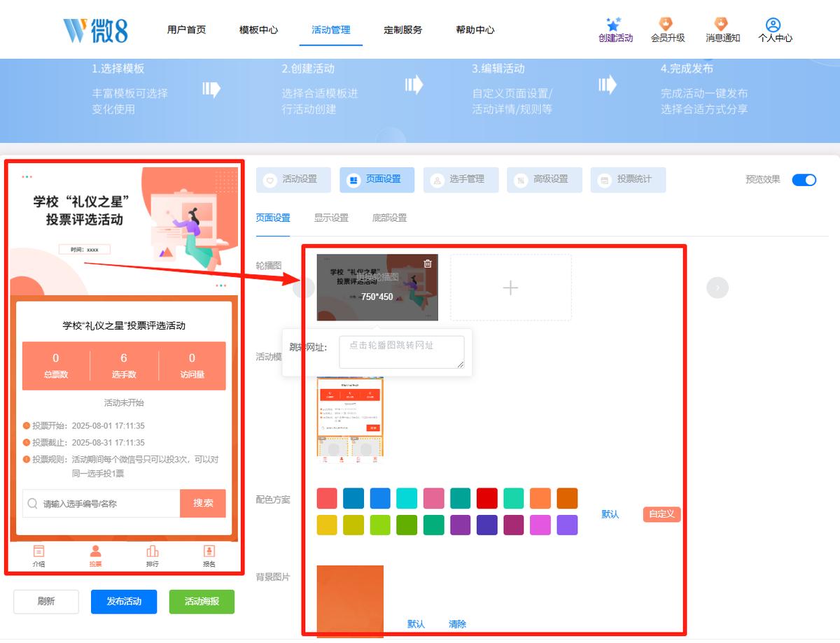The image size is (840, 643).
Task: Open 定制服务 in the top navigation
Action: coord(403,30)
